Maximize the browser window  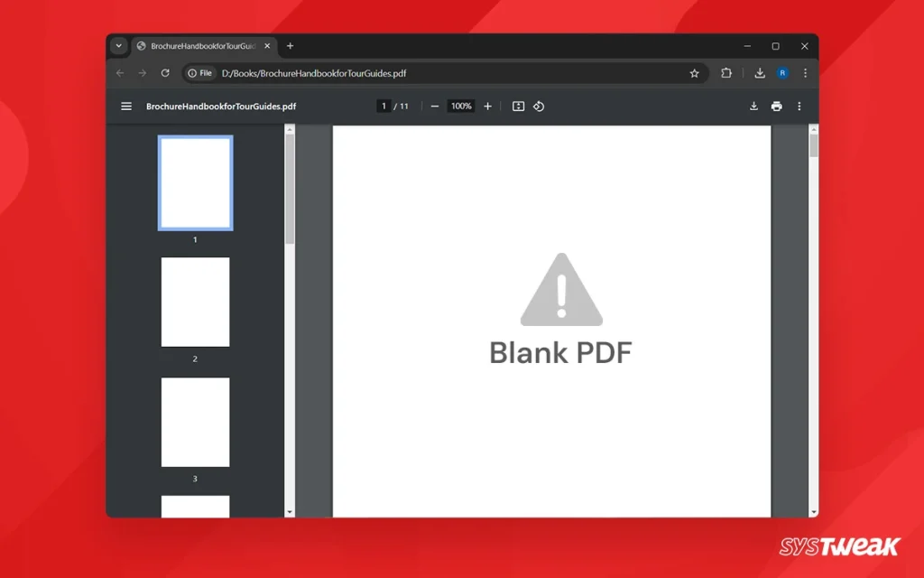(x=775, y=46)
